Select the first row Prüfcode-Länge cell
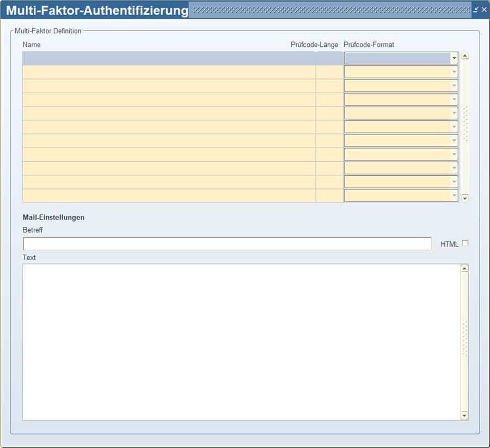 click(x=329, y=58)
